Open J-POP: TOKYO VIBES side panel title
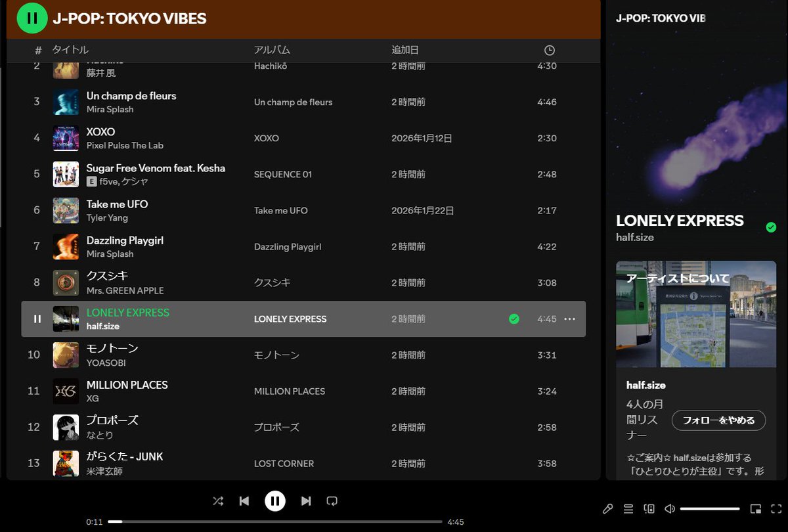 click(661, 18)
